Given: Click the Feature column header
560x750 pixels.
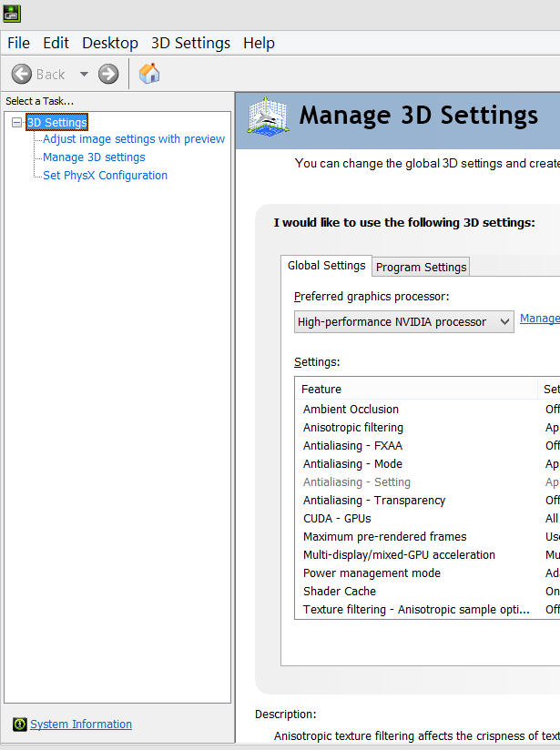Looking at the screenshot, I should 416,389.
